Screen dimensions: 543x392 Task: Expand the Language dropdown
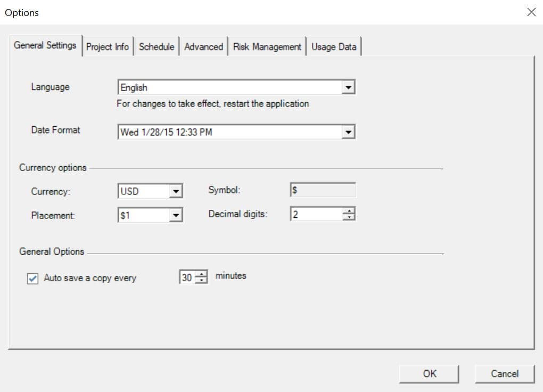[348, 87]
